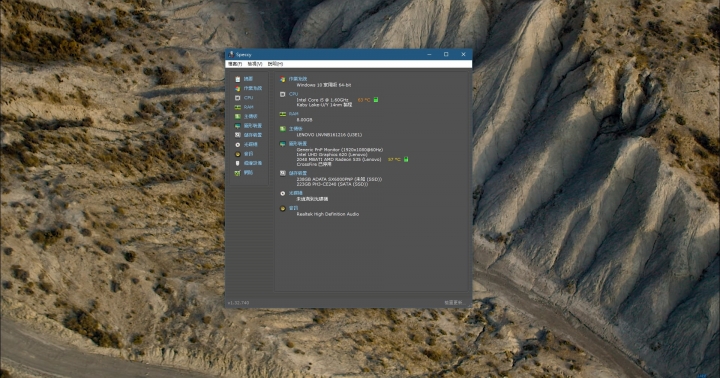Viewport: 720px width, 378px height.
Task: Select the 作業系統 icon in the sidebar
Action: pos(237,88)
